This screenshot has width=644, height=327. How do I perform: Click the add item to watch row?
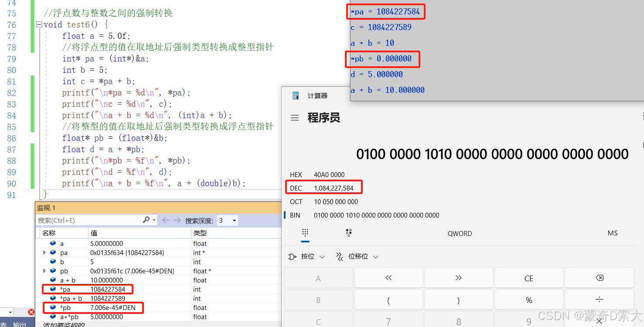[63, 325]
